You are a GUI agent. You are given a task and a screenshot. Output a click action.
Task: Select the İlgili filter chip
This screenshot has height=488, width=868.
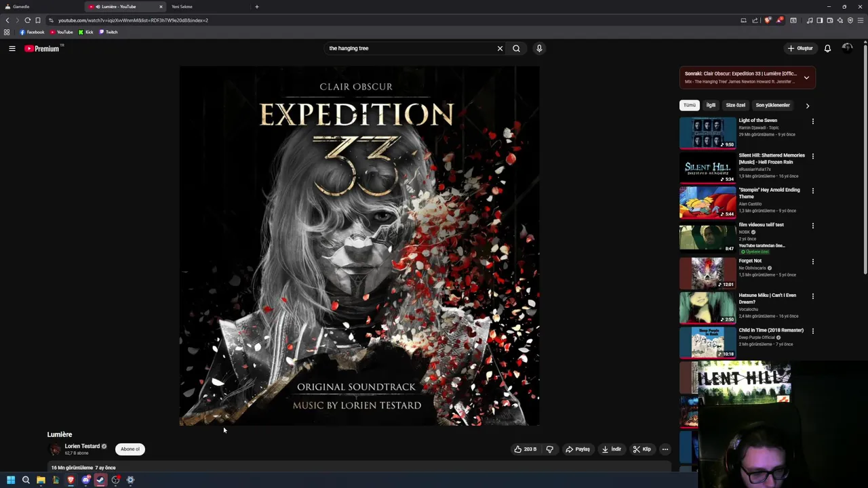tap(711, 105)
